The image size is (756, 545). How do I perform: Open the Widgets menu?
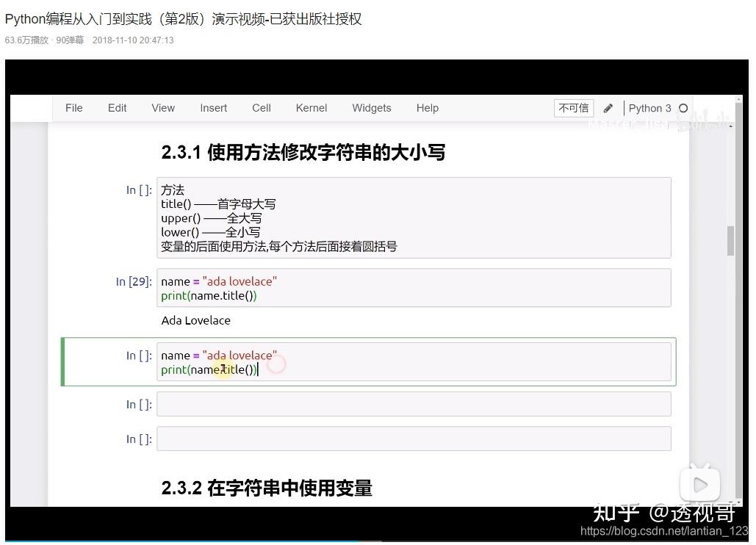371,107
